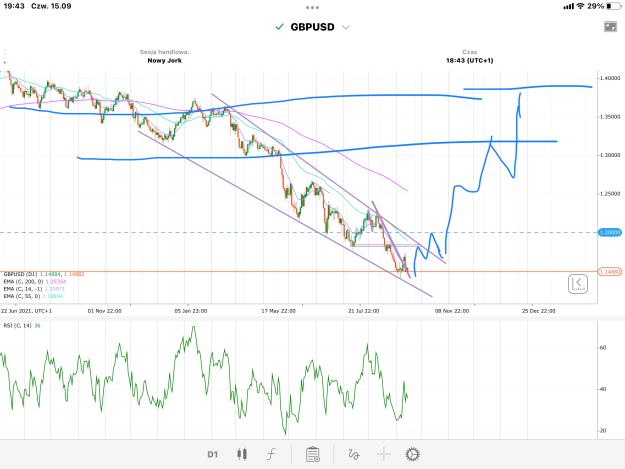
Task: Tap the scroll-to-latest-bar button on chart
Action: (578, 284)
